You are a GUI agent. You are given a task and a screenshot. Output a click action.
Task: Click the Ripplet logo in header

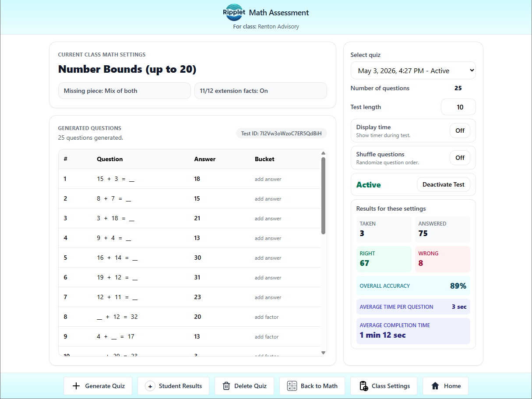[x=234, y=12]
